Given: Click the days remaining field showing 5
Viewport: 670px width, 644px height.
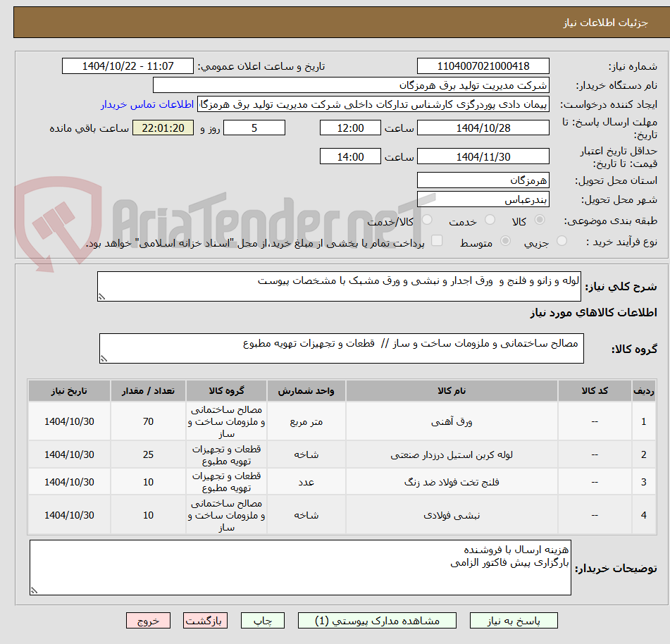Looking at the screenshot, I should point(254,128).
